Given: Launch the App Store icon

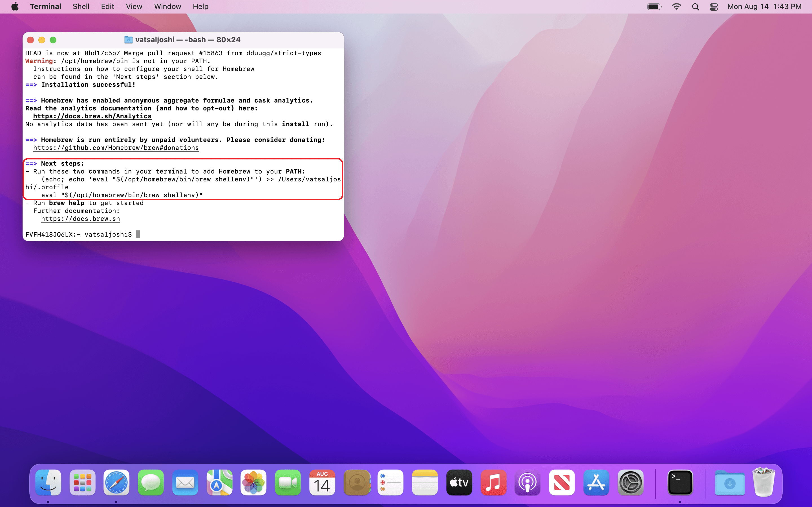Looking at the screenshot, I should [596, 483].
